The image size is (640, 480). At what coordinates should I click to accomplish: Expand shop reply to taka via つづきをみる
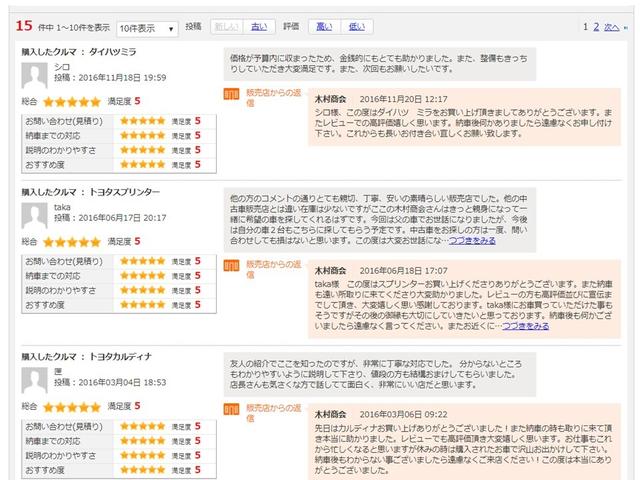point(525,326)
